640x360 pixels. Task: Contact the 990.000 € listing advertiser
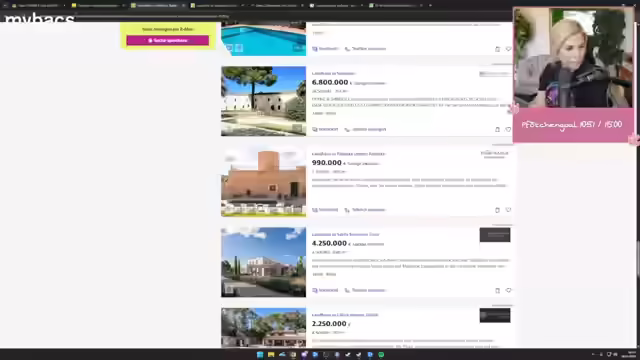325,210
